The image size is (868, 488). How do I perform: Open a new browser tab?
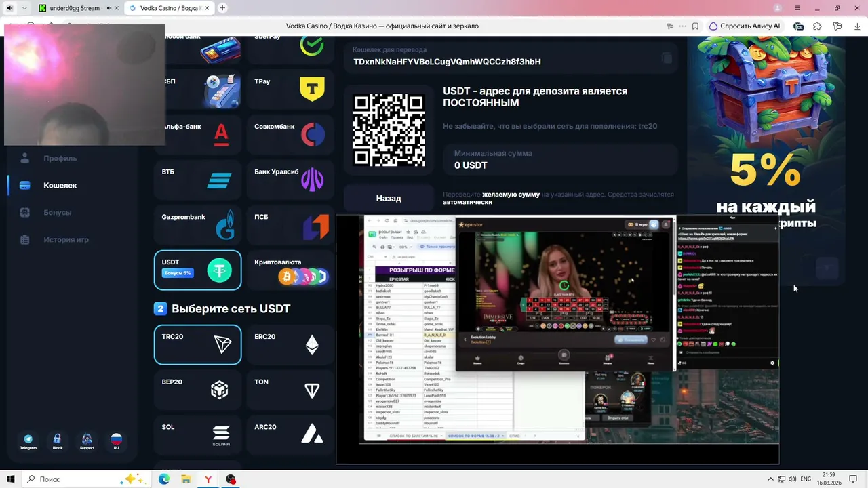tap(222, 8)
